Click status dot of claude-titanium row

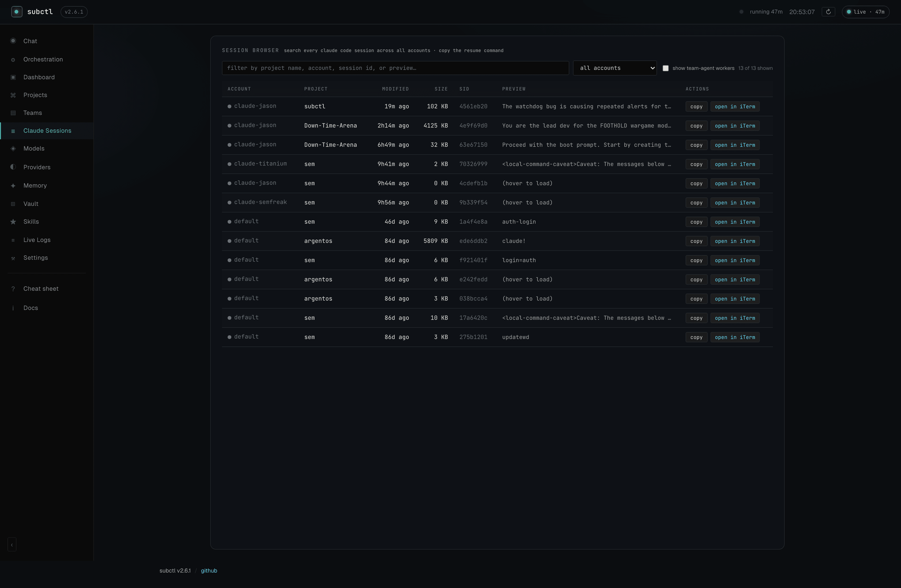point(229,164)
